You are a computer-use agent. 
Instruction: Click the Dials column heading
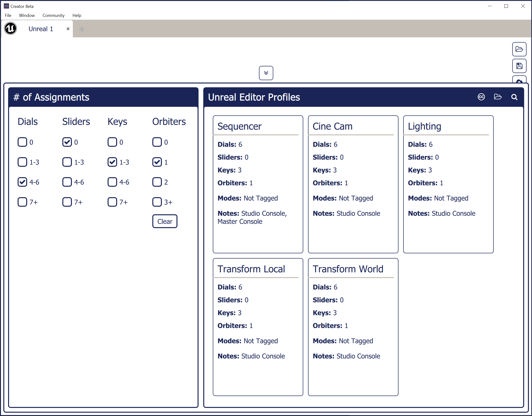tap(28, 122)
